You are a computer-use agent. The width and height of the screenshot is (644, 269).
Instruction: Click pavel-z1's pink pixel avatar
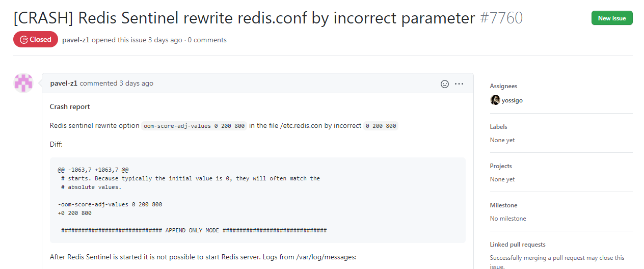tap(23, 83)
